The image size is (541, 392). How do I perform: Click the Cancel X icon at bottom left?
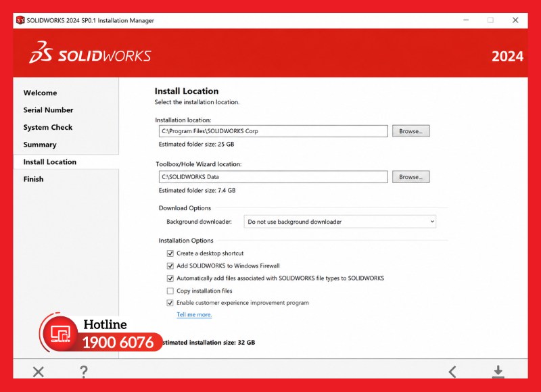[39, 372]
